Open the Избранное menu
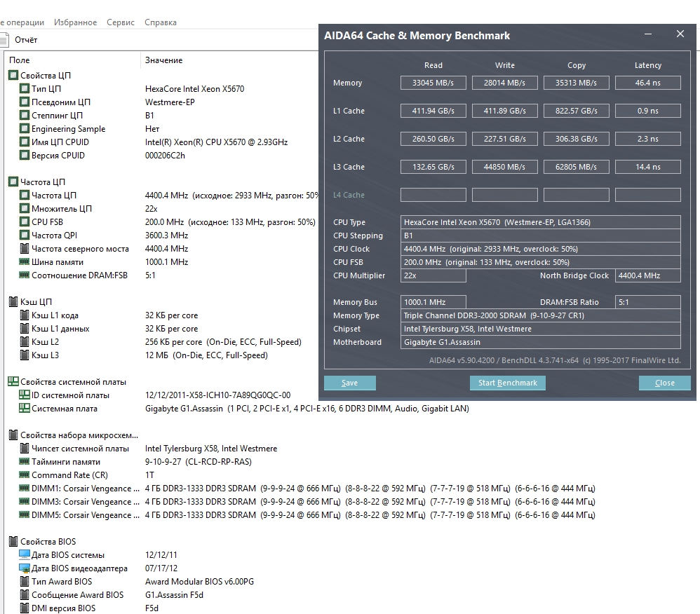 point(76,22)
